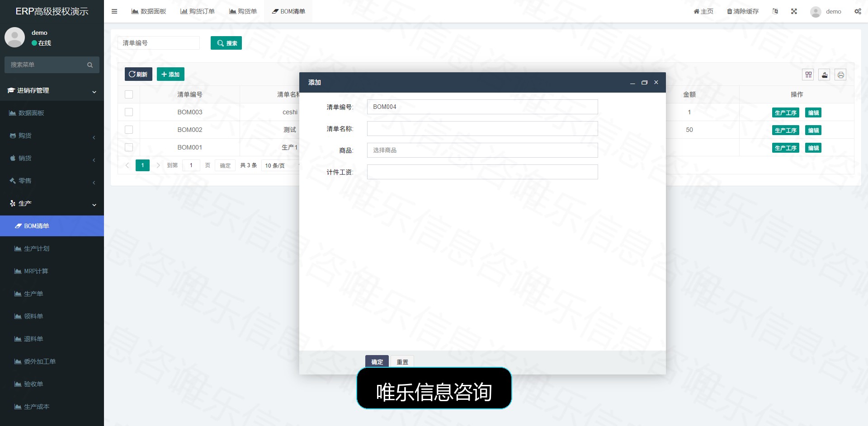Open 数据面板 in the sidebar
Viewport: 868px width, 426px height.
click(x=52, y=113)
